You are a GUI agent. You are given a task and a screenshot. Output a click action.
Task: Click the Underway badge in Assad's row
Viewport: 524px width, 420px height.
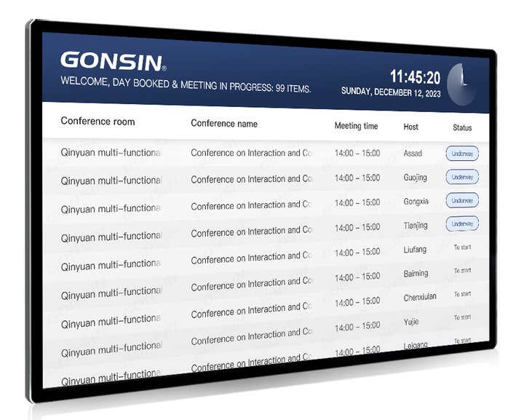tap(462, 154)
